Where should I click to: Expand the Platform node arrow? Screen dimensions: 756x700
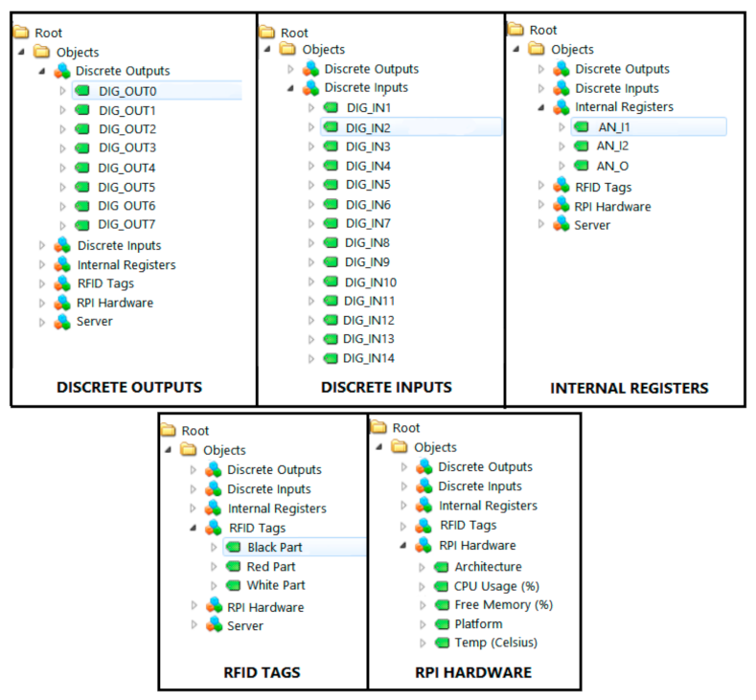[x=423, y=624]
